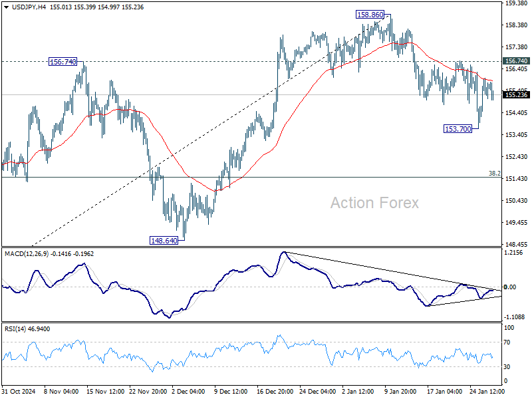The height and width of the screenshot is (399, 532).
Task: Click the MACD scale value -1.1088
Action: 514,317
